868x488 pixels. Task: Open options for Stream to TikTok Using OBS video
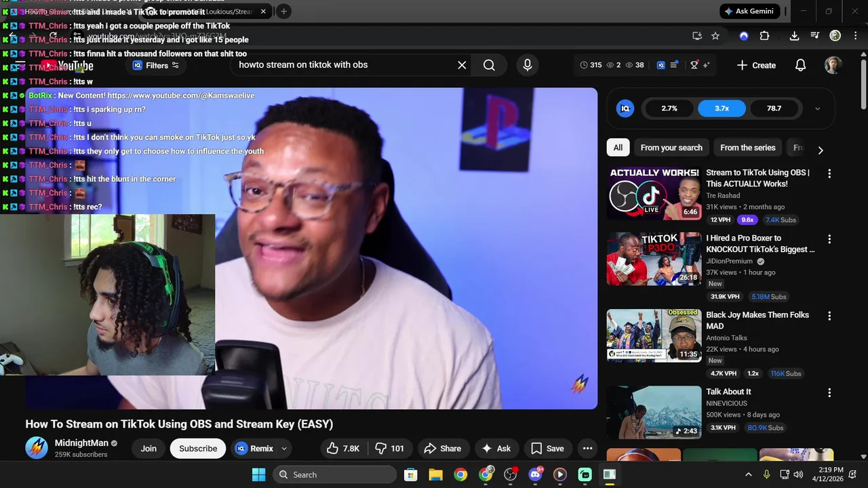pos(829,174)
